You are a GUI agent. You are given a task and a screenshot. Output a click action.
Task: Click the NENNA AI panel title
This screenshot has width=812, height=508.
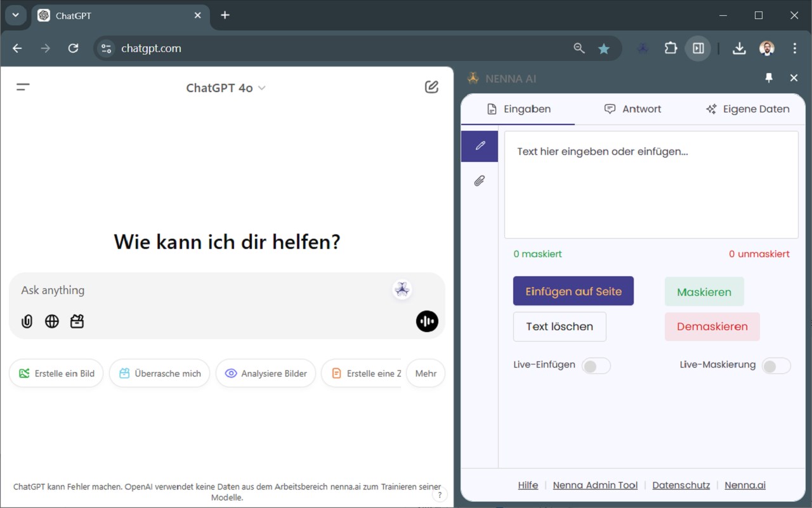point(511,79)
